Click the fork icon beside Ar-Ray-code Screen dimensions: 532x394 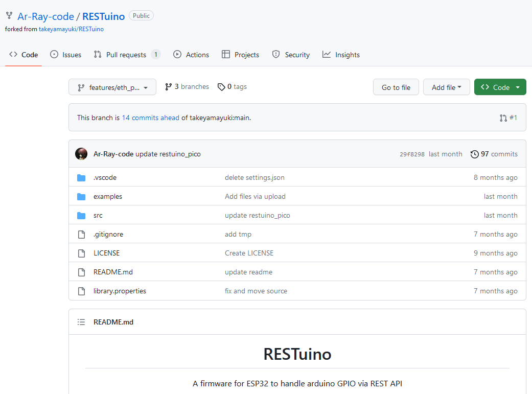click(9, 16)
